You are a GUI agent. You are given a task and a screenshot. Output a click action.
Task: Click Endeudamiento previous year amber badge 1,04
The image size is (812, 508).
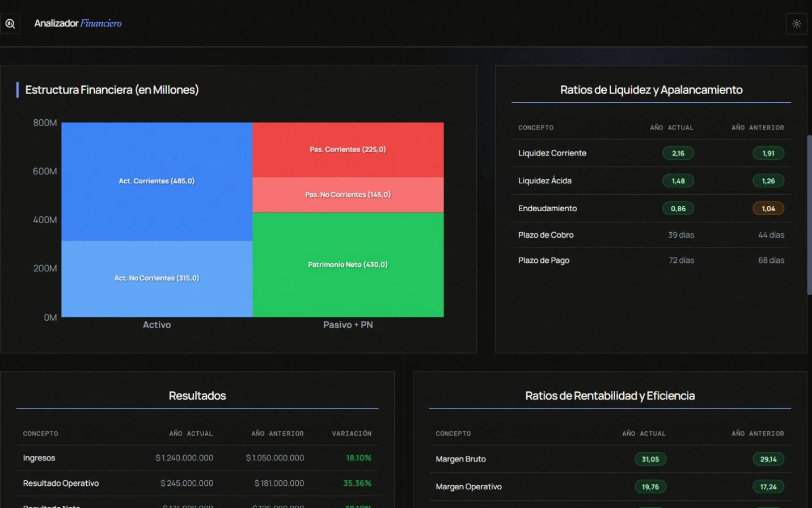pos(768,208)
